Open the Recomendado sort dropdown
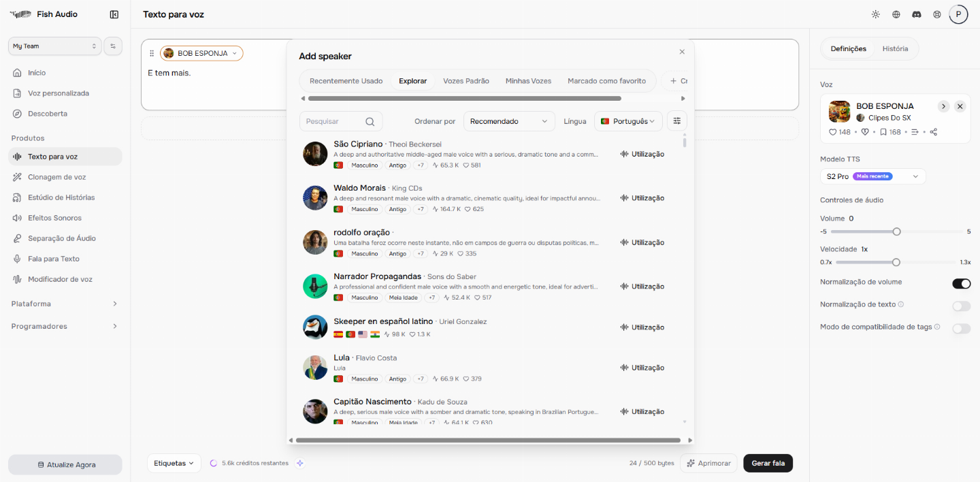Viewport: 980px width, 482px height. click(x=509, y=121)
